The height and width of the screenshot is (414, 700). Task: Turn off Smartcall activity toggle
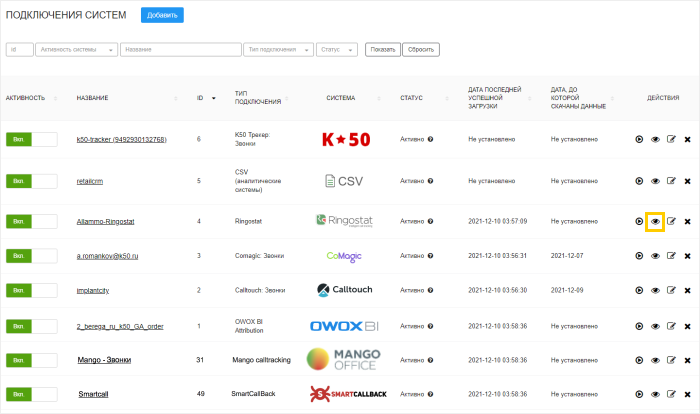31,395
